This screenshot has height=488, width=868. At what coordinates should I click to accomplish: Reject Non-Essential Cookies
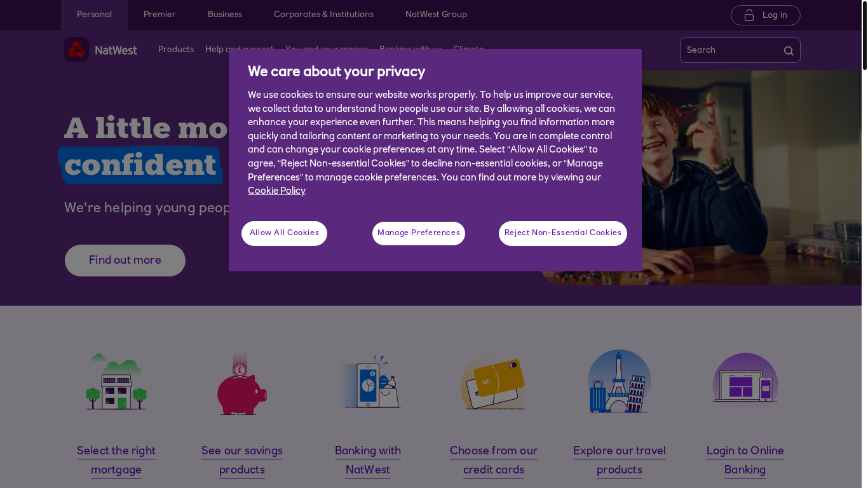point(563,233)
